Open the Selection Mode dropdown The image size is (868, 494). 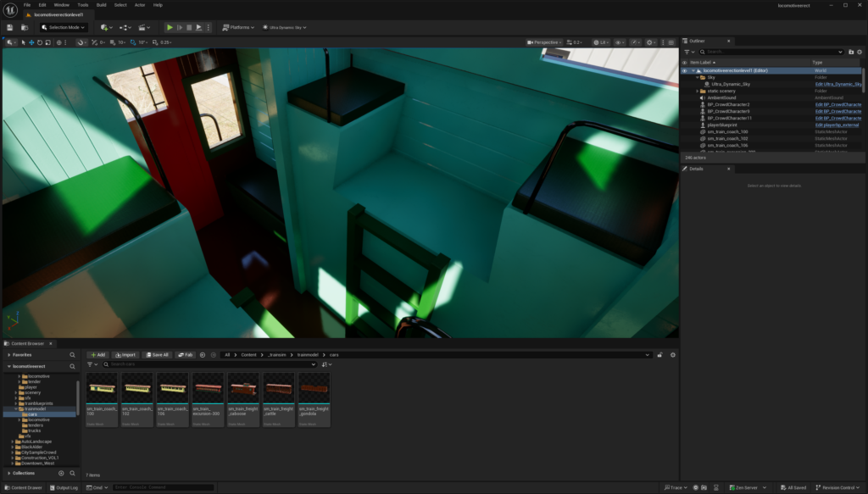[64, 27]
